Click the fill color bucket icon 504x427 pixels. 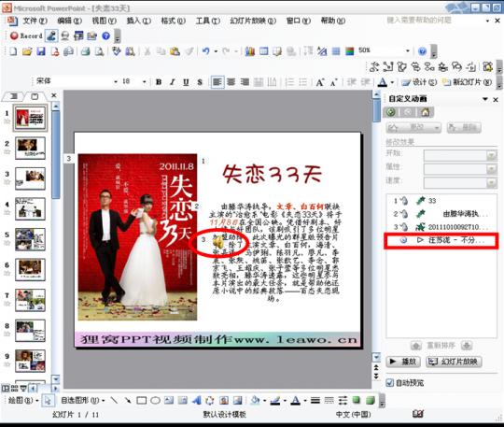[x=255, y=401]
